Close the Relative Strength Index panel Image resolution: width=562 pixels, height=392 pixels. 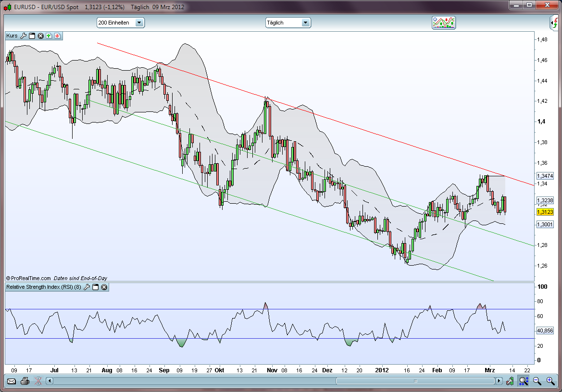click(x=104, y=287)
